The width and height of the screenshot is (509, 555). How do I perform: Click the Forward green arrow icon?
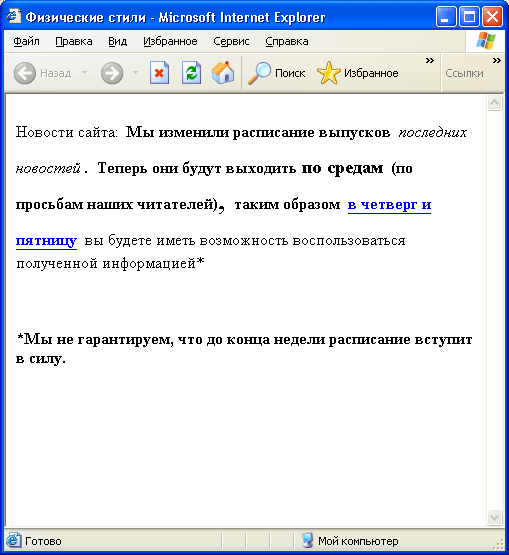(x=112, y=73)
